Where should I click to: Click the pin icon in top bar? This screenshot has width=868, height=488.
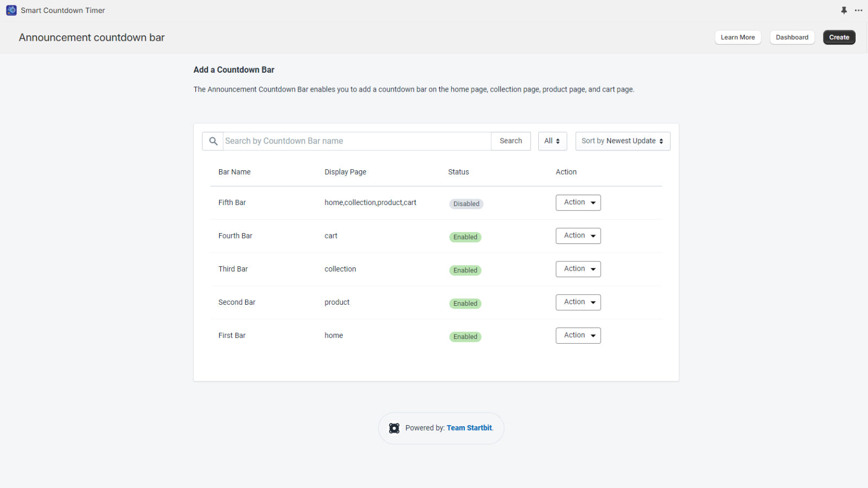tap(844, 10)
